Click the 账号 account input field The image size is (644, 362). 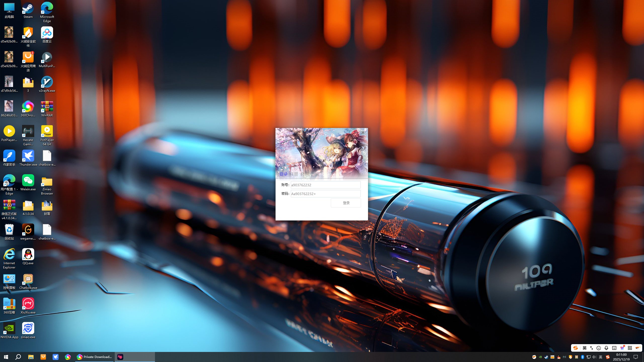326,185
